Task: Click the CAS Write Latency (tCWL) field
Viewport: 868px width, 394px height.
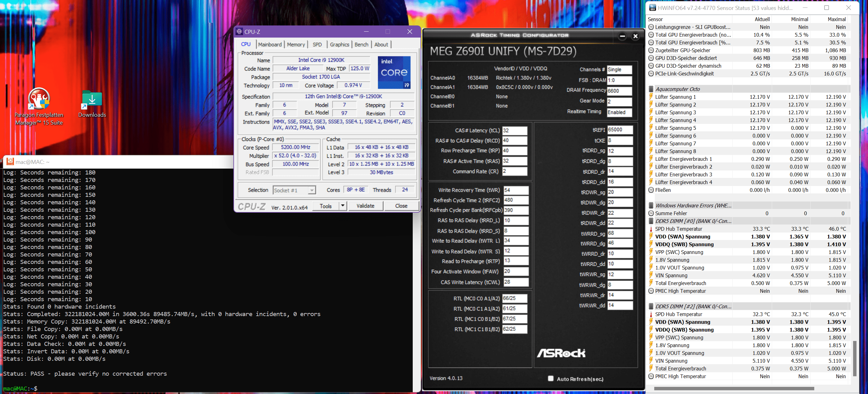Action: (516, 282)
